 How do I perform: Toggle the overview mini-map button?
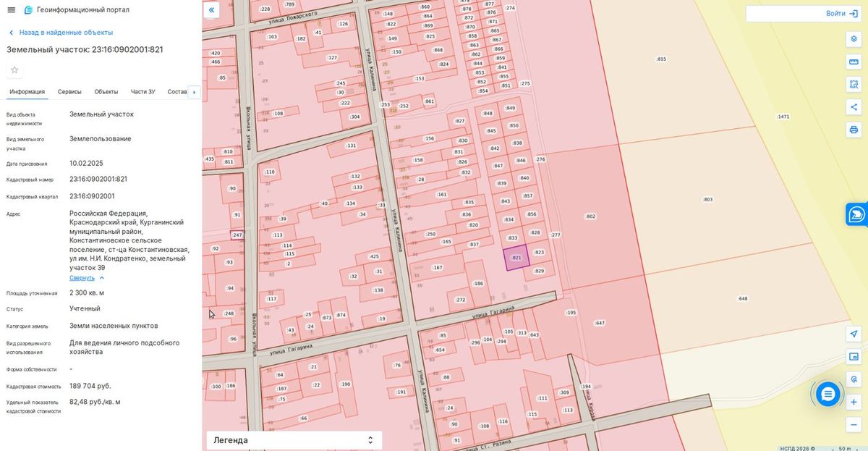pyautogui.click(x=854, y=356)
